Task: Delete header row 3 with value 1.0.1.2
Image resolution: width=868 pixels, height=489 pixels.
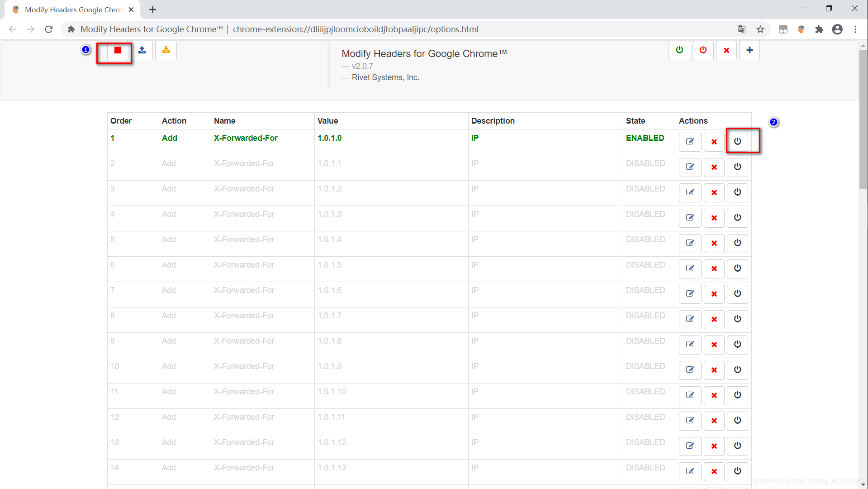Action: [x=714, y=192]
